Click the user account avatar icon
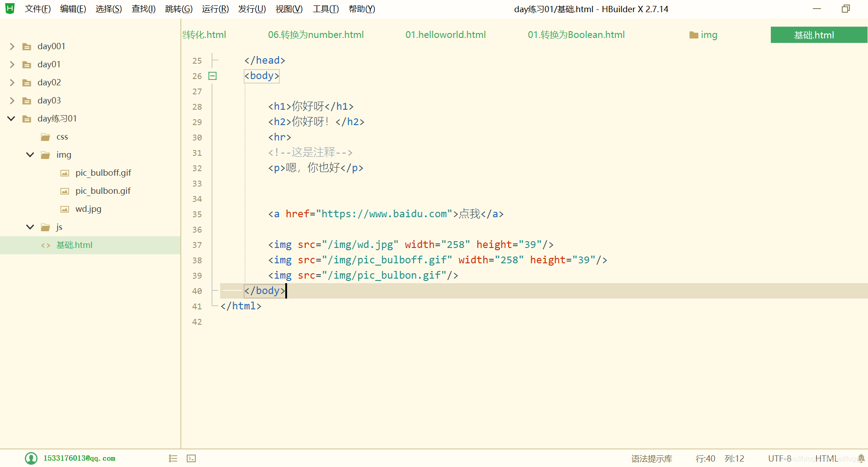 [31, 458]
